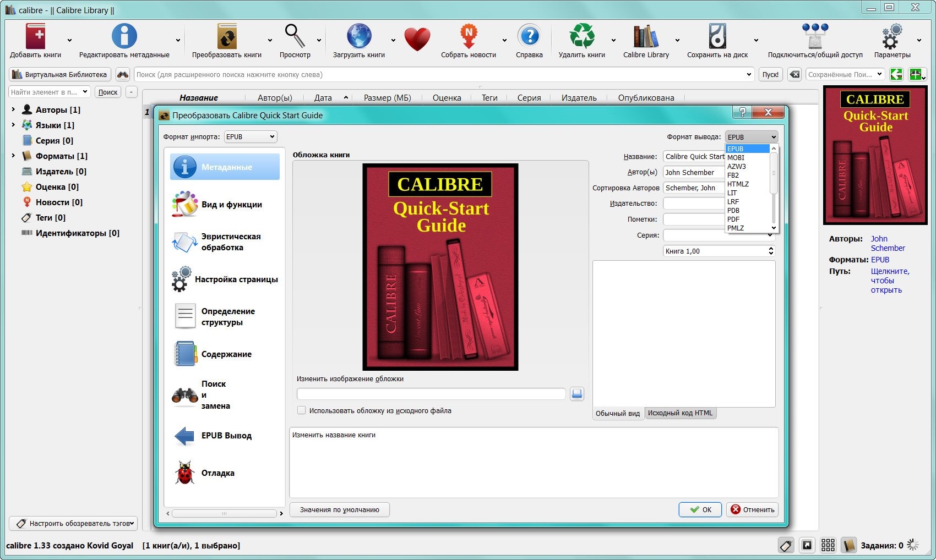Click the clear search icon next to Пуск!
The image size is (936, 560).
pyautogui.click(x=794, y=74)
